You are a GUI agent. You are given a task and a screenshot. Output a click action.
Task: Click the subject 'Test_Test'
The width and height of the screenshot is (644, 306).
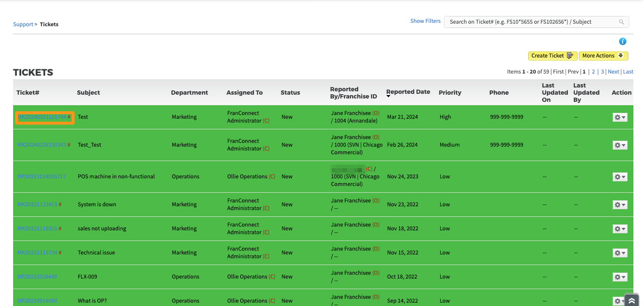(x=90, y=145)
